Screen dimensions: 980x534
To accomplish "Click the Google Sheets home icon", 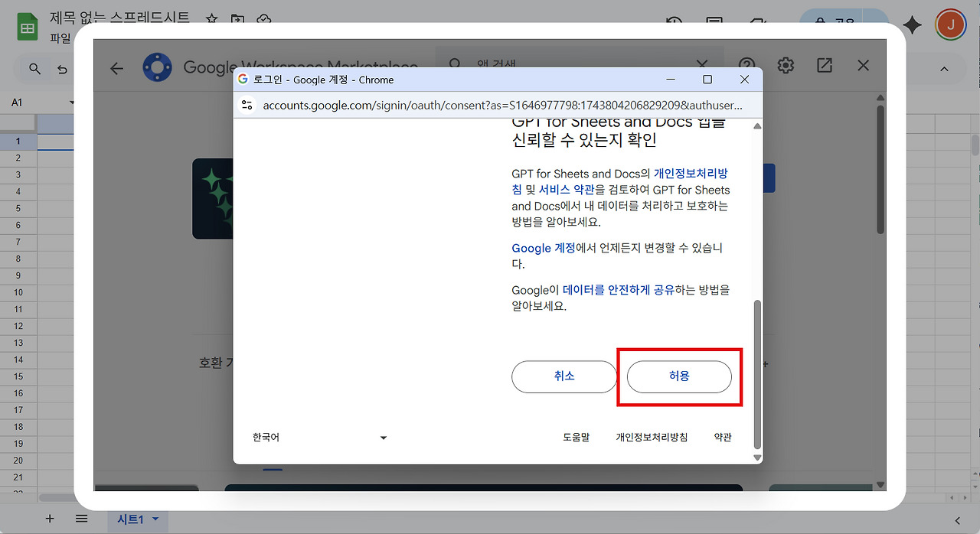I will (x=28, y=28).
